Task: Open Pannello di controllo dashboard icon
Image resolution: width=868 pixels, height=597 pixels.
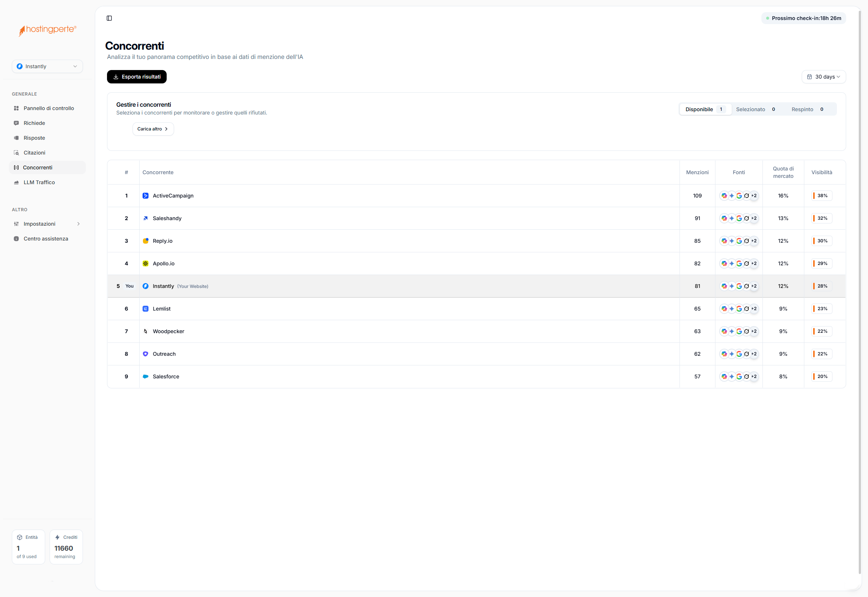Action: pos(16,108)
